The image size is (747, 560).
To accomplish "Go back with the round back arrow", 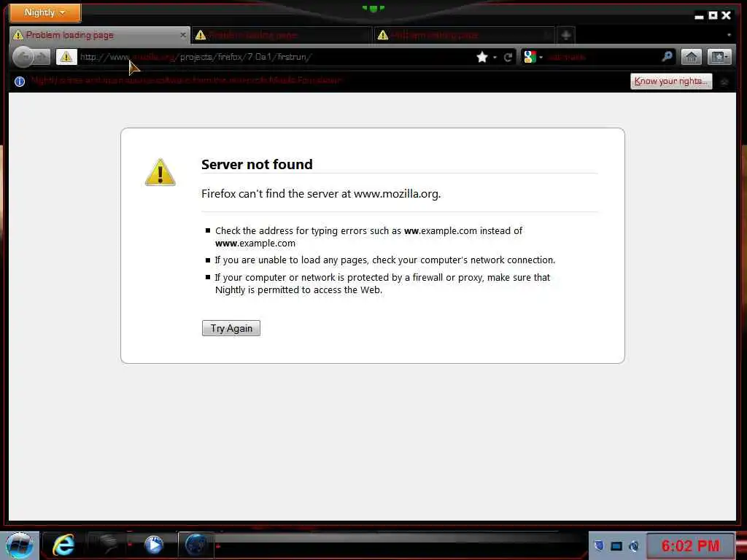I will [x=24, y=57].
